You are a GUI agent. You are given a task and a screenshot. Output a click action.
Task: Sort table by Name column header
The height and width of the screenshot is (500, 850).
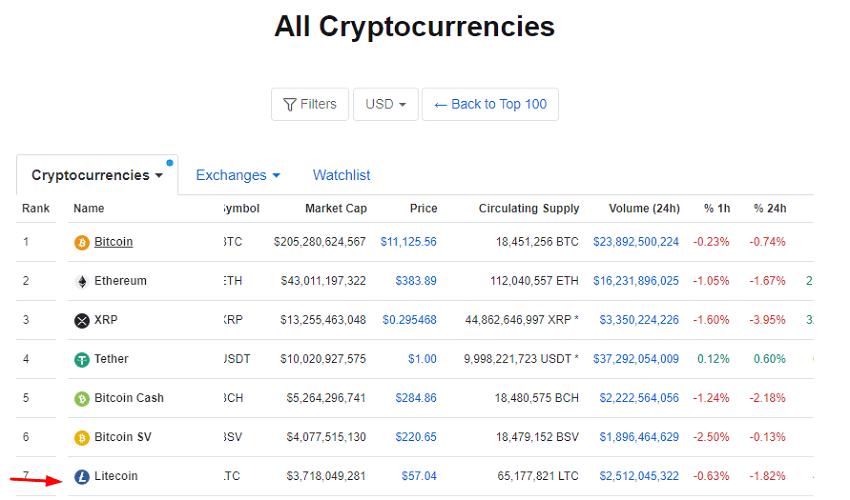point(89,208)
